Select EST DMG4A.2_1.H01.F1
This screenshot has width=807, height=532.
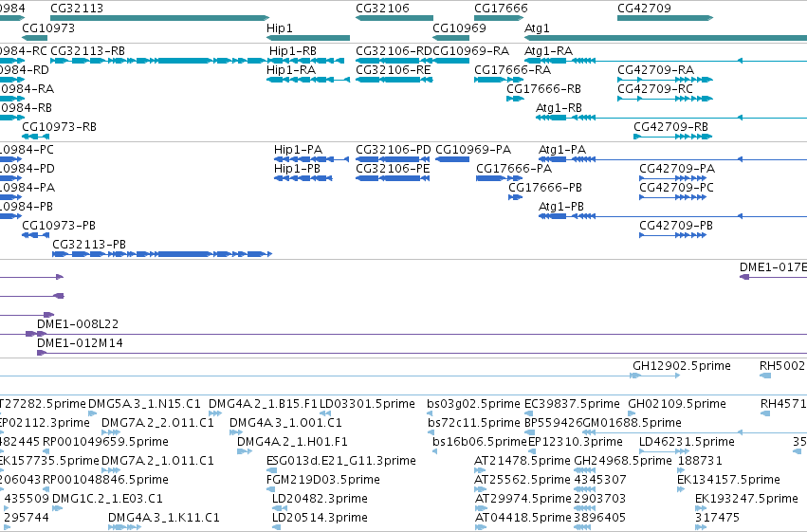pos(292,442)
